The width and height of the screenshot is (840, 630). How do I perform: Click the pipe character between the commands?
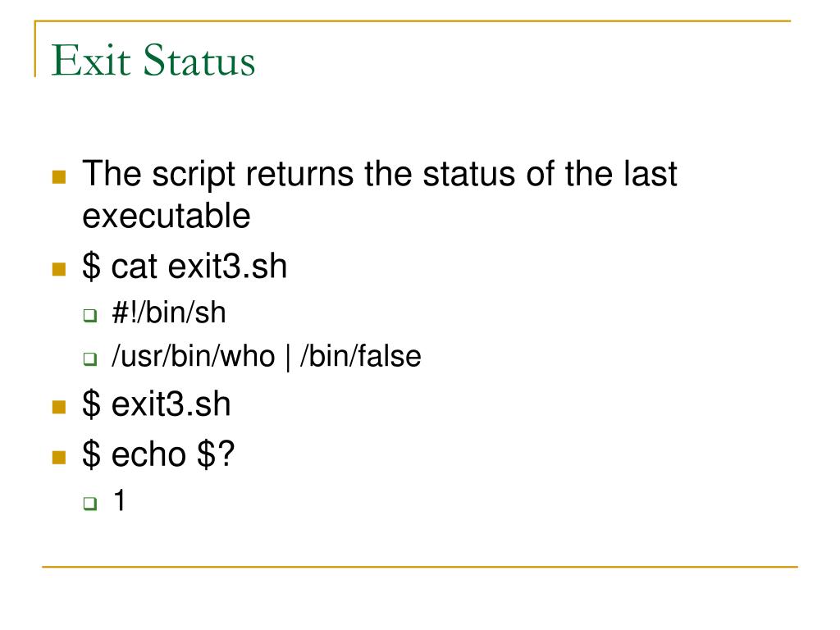click(289, 358)
